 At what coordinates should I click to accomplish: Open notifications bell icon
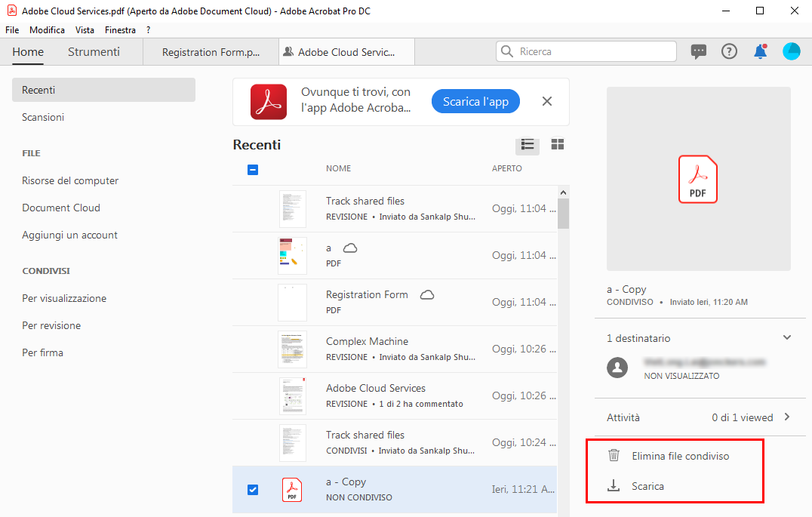pos(760,51)
